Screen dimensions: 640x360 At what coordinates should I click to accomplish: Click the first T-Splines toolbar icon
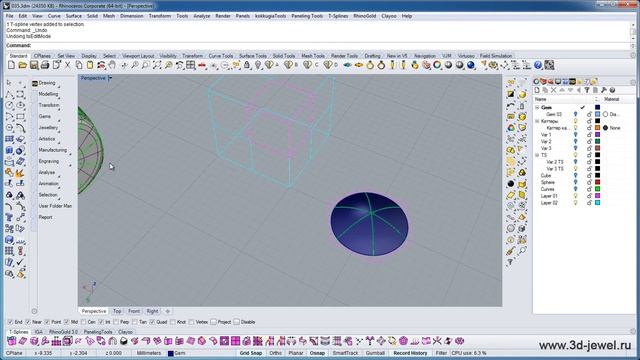pos(11,341)
